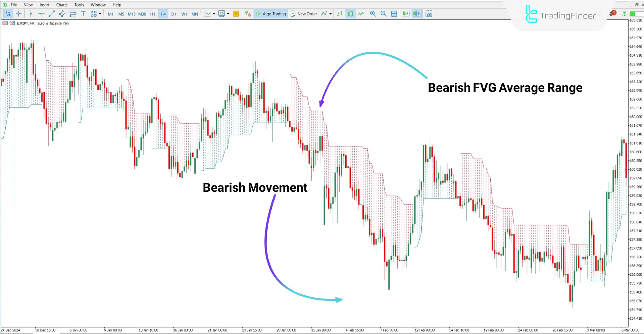Select the cursor arrow tool

tap(8, 14)
